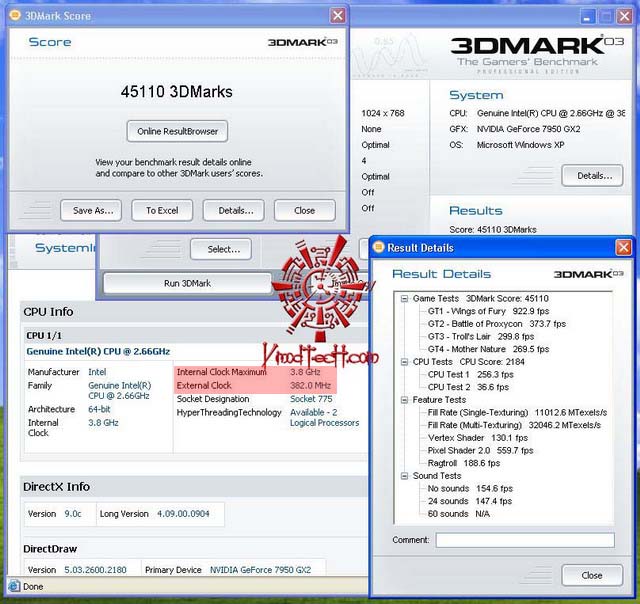Click the Result Details title bar icon
This screenshot has height=604, width=640.
point(379,247)
